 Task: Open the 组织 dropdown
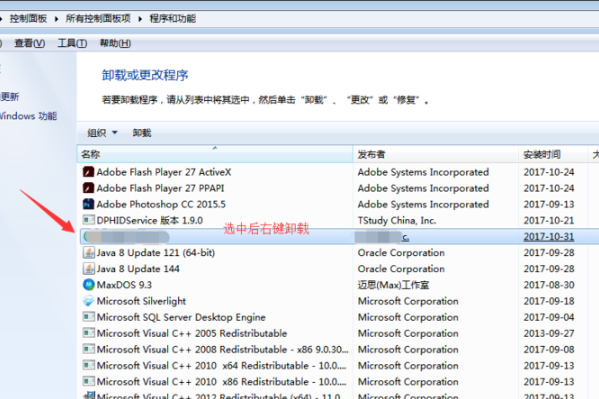click(x=102, y=133)
